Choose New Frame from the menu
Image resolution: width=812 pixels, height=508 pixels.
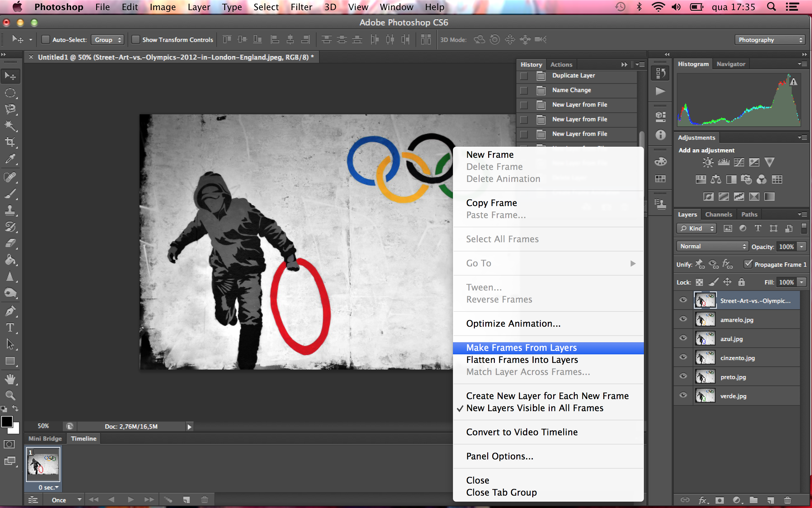(x=548, y=155)
